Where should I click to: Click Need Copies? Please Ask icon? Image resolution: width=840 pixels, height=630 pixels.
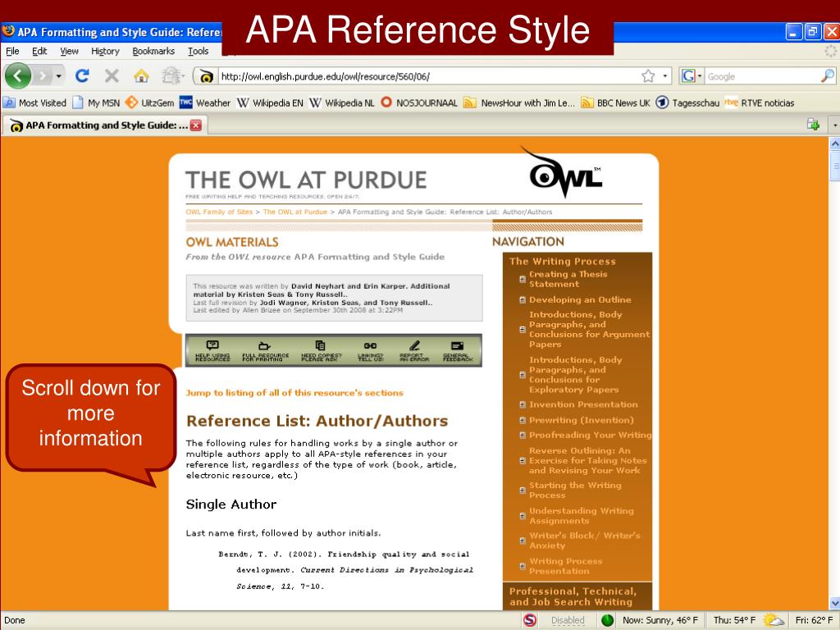321,350
